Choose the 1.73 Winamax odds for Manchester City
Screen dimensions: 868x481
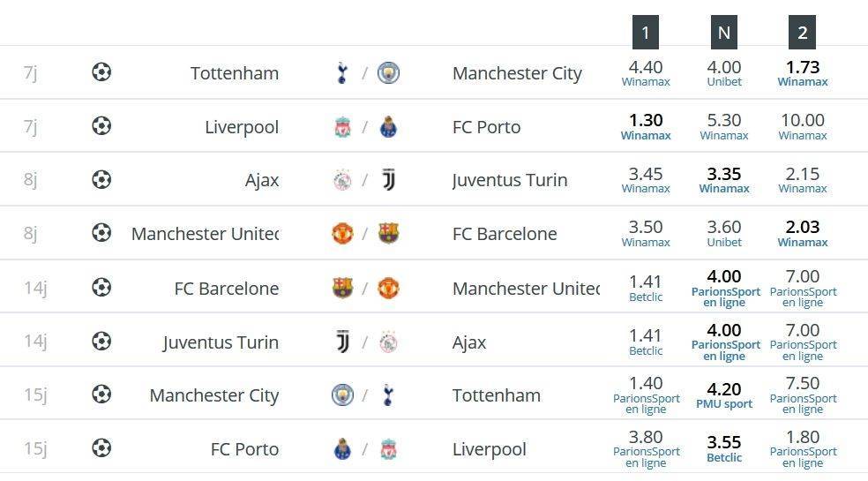click(x=803, y=73)
